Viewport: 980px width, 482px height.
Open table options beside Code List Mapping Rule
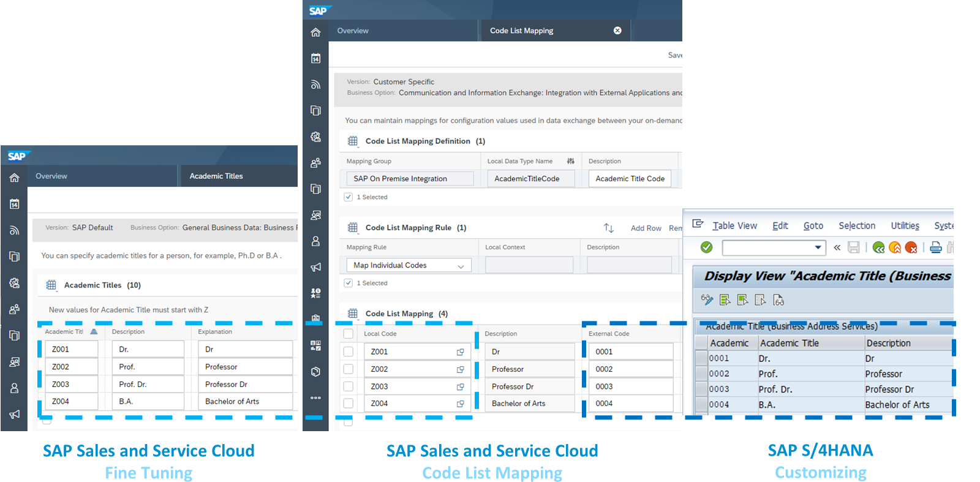click(353, 227)
